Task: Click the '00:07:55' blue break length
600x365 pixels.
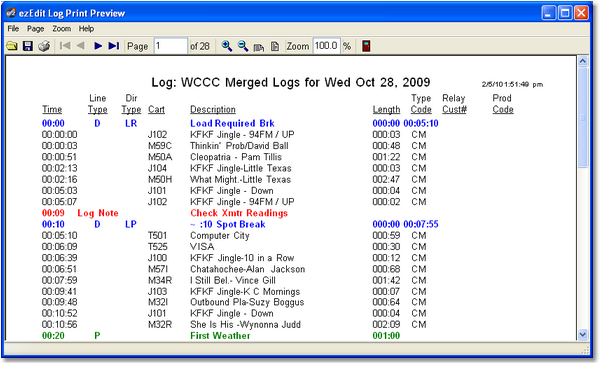Action: 421,224
